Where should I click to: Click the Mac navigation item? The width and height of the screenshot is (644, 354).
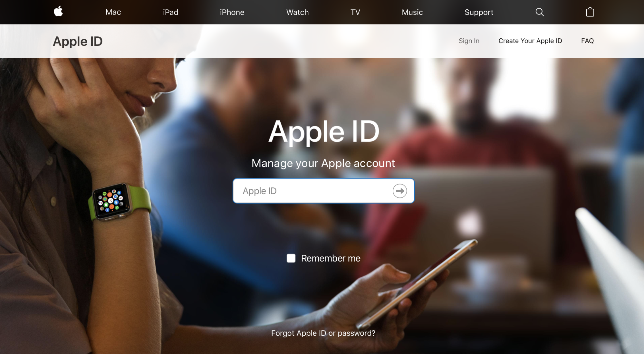pyautogui.click(x=113, y=12)
